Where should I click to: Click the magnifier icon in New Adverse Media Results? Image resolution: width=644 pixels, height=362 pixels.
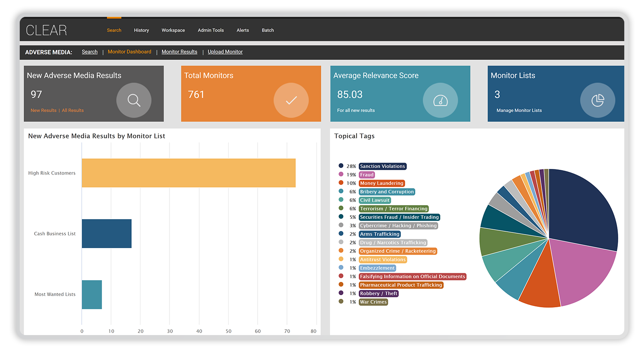click(134, 100)
